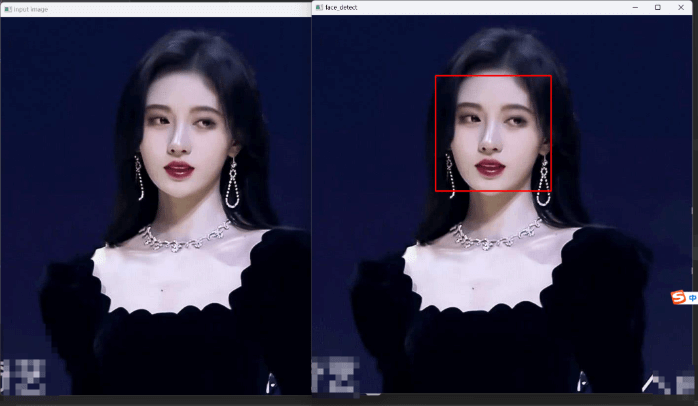The width and height of the screenshot is (698, 406).
Task: Select the Input image title text
Action: click(x=29, y=8)
